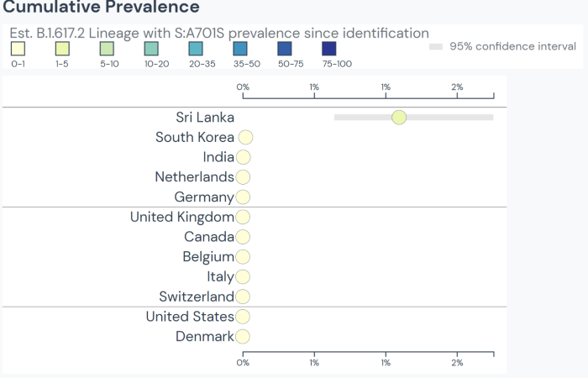
Task: Click the 1-5 legend color swatch
Action: coord(63,49)
